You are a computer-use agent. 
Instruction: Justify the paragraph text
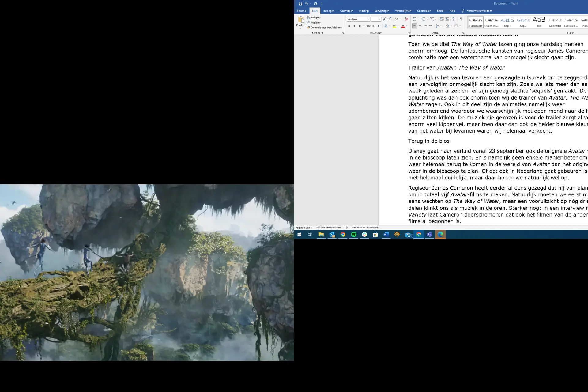click(431, 26)
